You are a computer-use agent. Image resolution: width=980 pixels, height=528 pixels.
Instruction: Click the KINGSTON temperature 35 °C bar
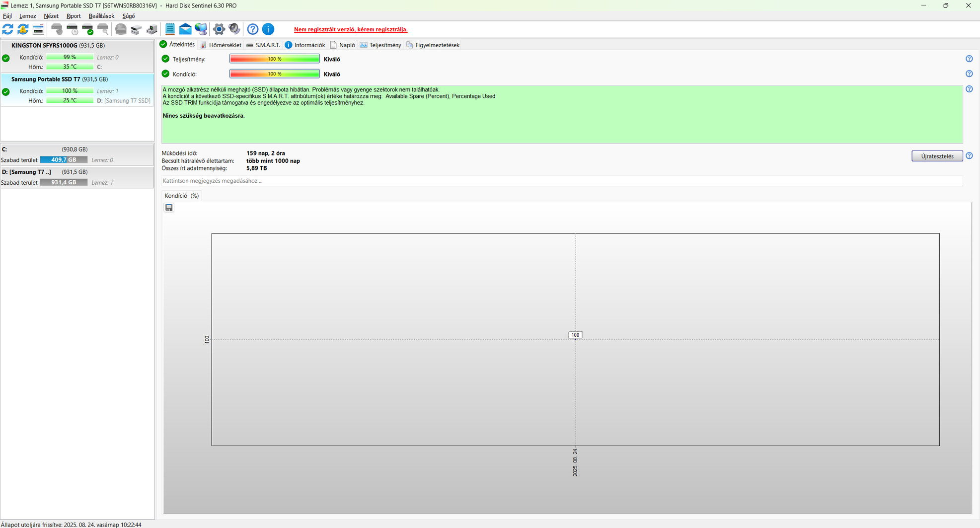tap(70, 67)
